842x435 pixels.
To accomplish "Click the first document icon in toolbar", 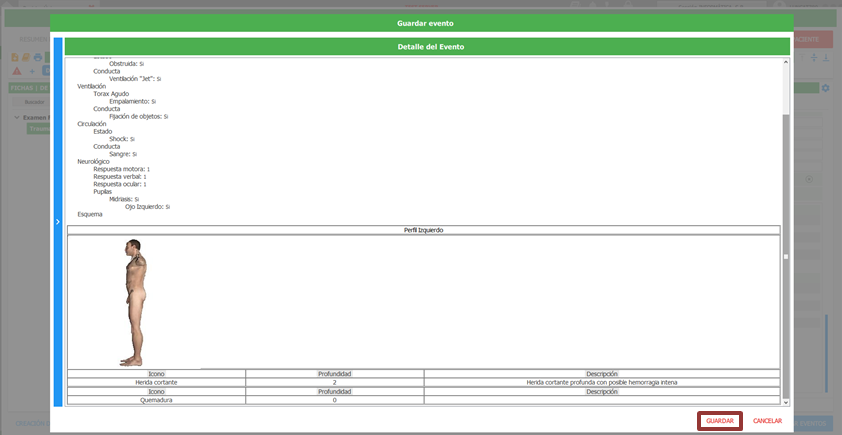I will tap(15, 57).
